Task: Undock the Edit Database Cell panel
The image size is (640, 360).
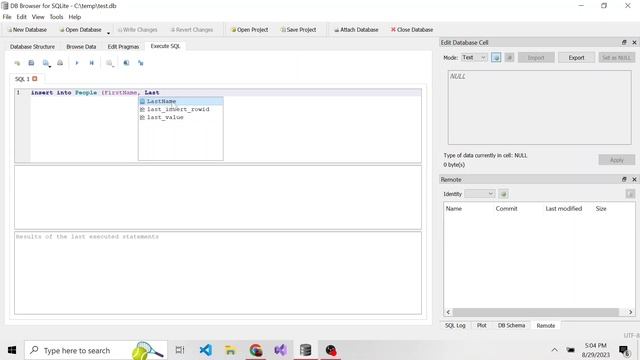Action: [x=624, y=42]
